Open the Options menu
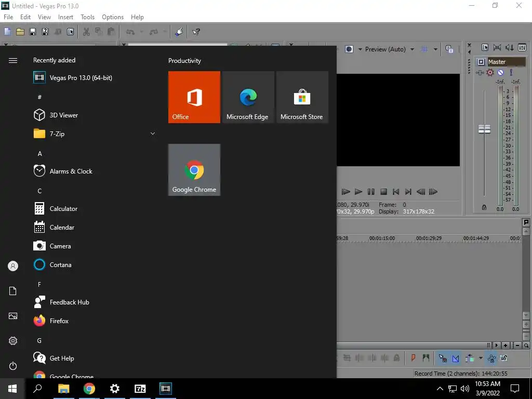 [113, 17]
